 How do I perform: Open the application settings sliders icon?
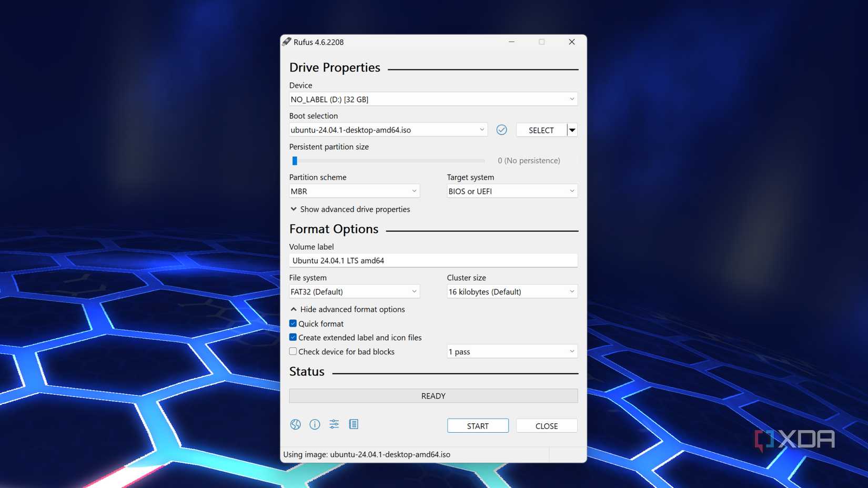[334, 424]
